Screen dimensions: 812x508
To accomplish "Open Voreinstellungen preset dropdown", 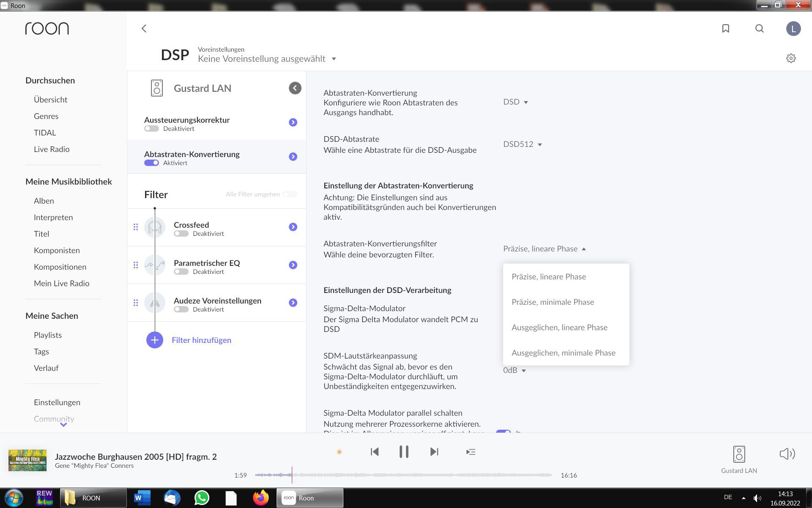I will click(x=267, y=59).
